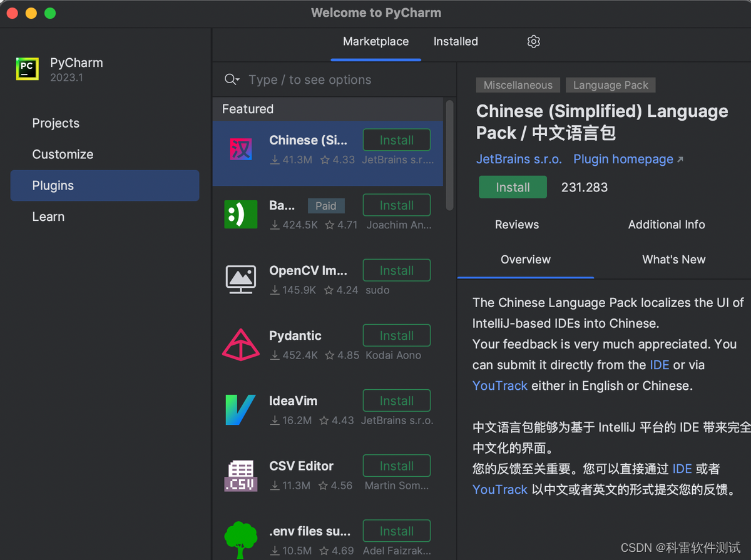The image size is (751, 560).
Task: Click the Language Pack tag
Action: pyautogui.click(x=611, y=85)
